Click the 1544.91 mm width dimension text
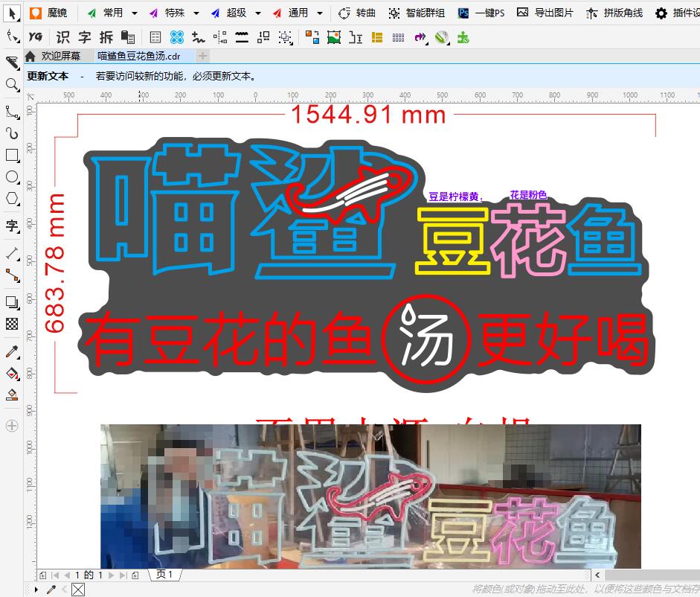The height and width of the screenshot is (597, 700). pos(369,115)
